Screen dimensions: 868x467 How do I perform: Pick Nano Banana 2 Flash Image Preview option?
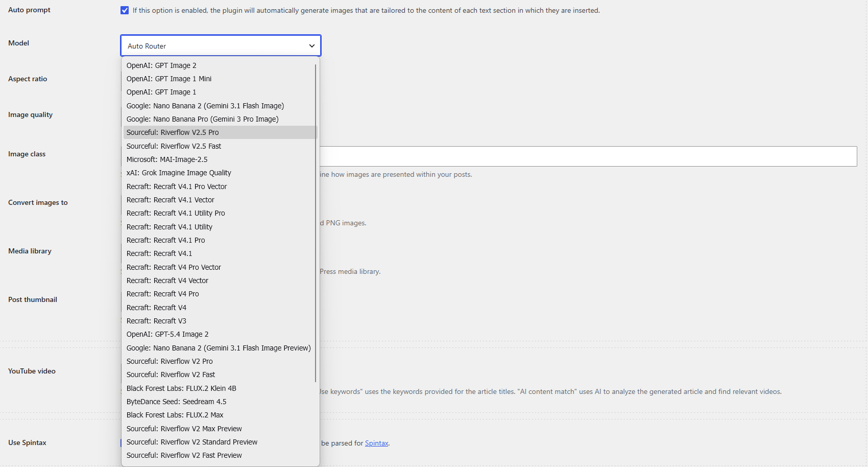(x=220, y=348)
